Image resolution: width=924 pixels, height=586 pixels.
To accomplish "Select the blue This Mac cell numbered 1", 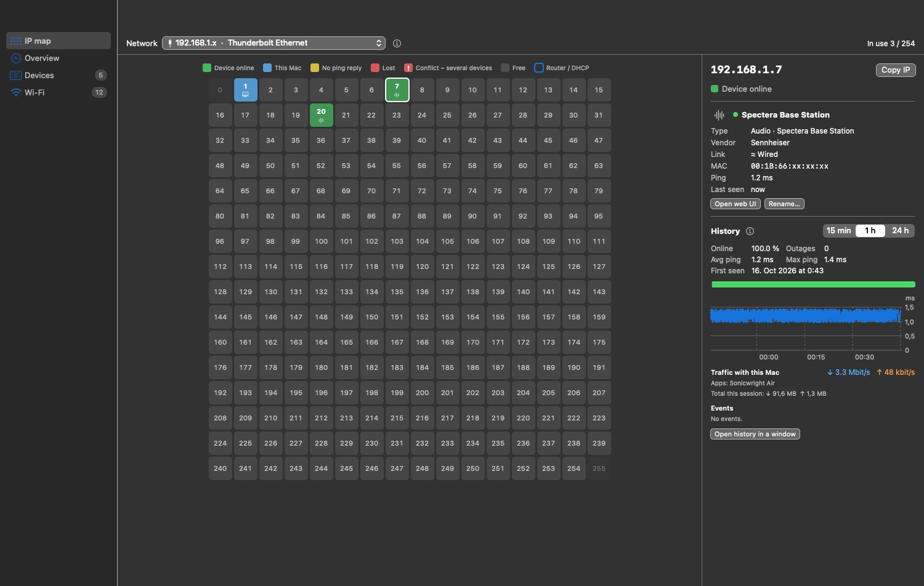I will pos(245,90).
